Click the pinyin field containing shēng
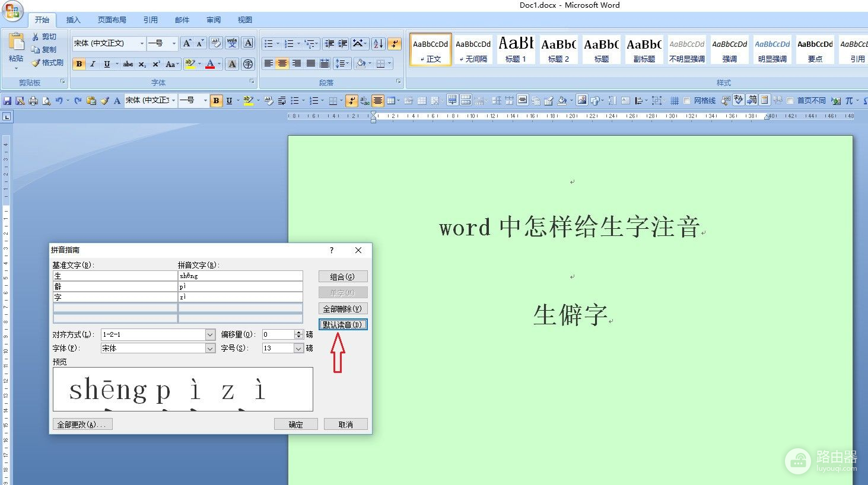This screenshot has width=868, height=485. coord(240,276)
